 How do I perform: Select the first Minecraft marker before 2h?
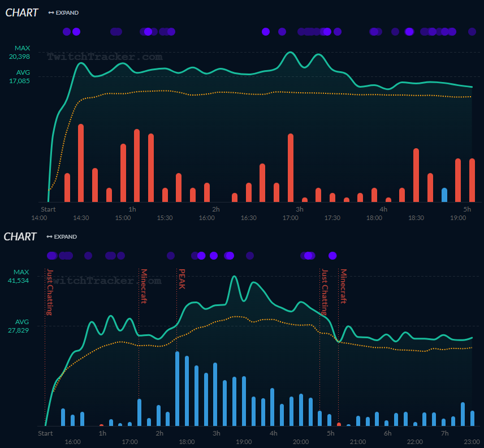[x=144, y=286]
